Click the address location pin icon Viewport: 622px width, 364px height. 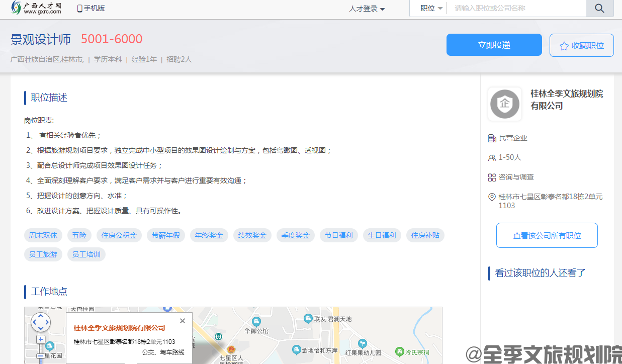[492, 197]
